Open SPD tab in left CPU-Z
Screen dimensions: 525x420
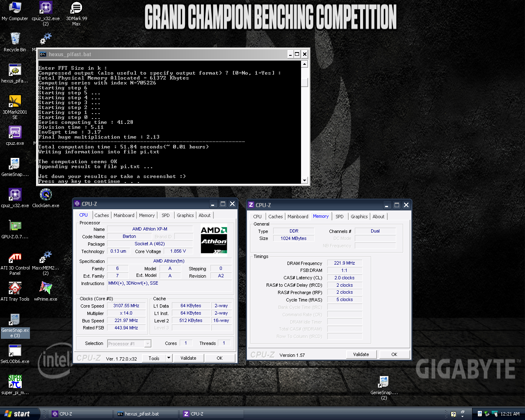166,215
